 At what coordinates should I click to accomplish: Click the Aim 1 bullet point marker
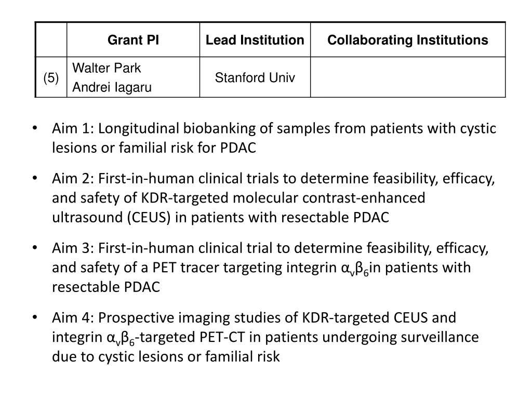click(x=35, y=128)
